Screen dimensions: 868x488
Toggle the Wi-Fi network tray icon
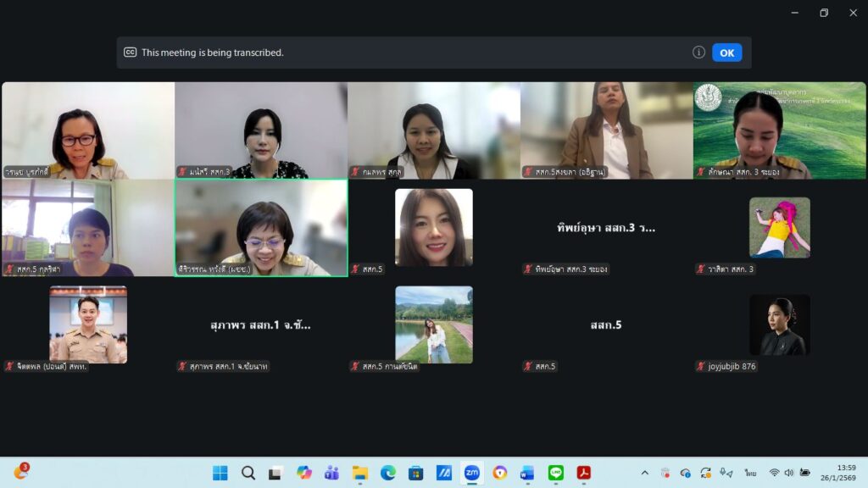774,473
